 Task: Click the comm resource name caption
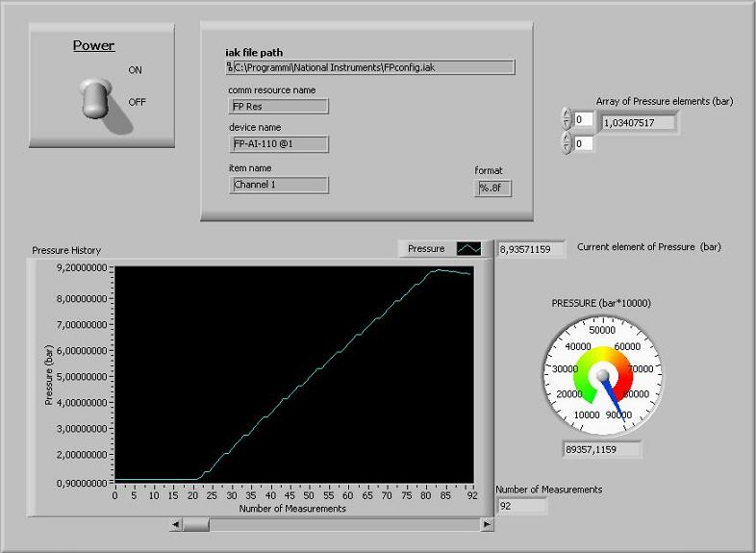coord(272,90)
